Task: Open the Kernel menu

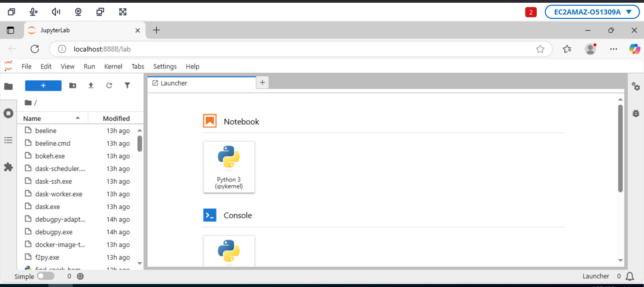Action: [113, 67]
